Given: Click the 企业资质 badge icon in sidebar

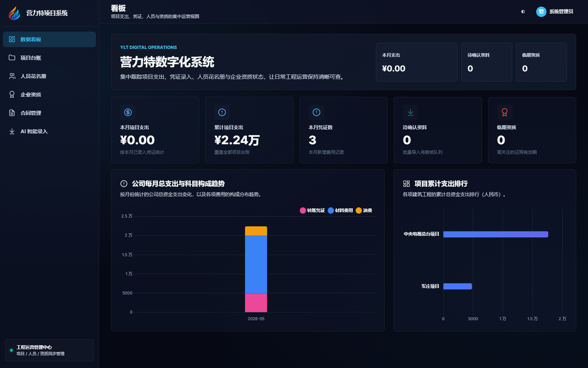Looking at the screenshot, I should tap(12, 95).
